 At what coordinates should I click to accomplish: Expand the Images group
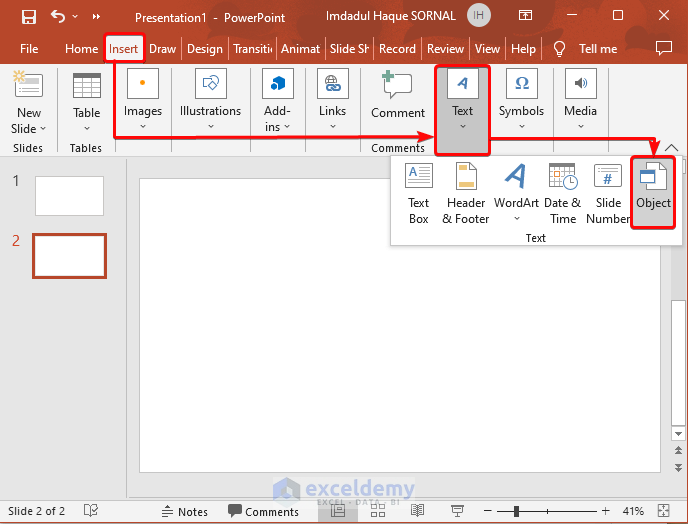(143, 100)
